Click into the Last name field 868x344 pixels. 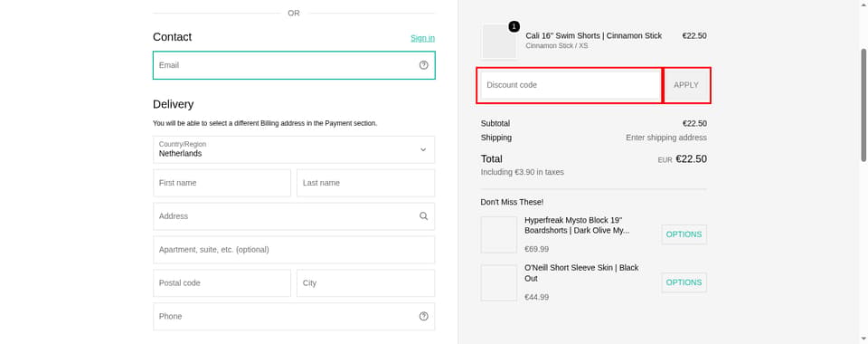point(366,183)
